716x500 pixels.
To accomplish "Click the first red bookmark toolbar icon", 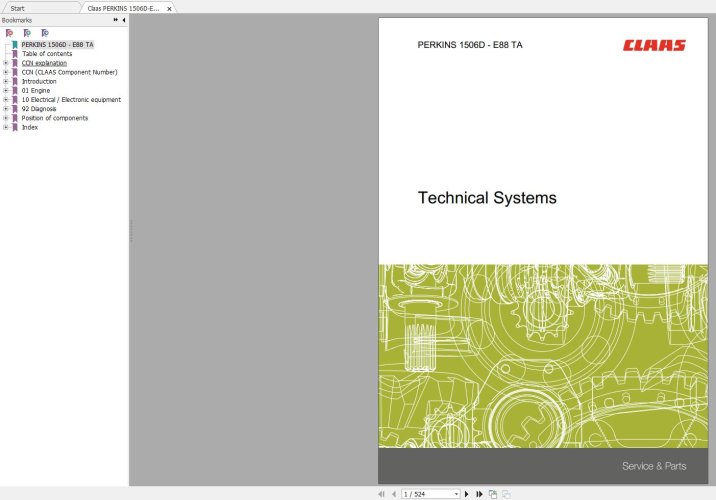I will (x=9, y=33).
